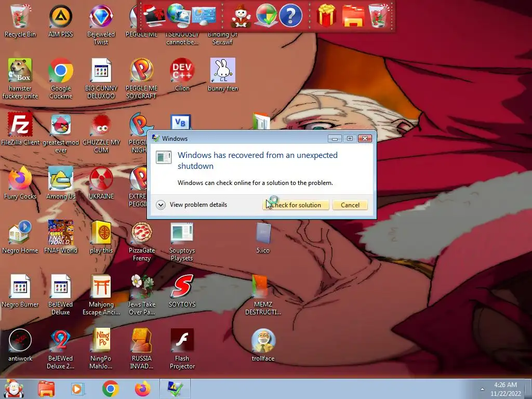
Task: Open the Santa Start button
Action: (x=14, y=389)
